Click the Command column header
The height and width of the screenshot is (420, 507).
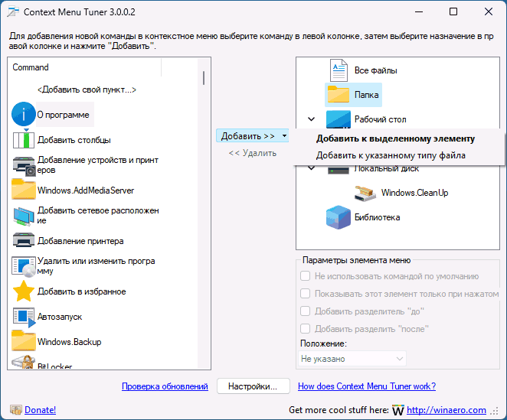coord(84,67)
